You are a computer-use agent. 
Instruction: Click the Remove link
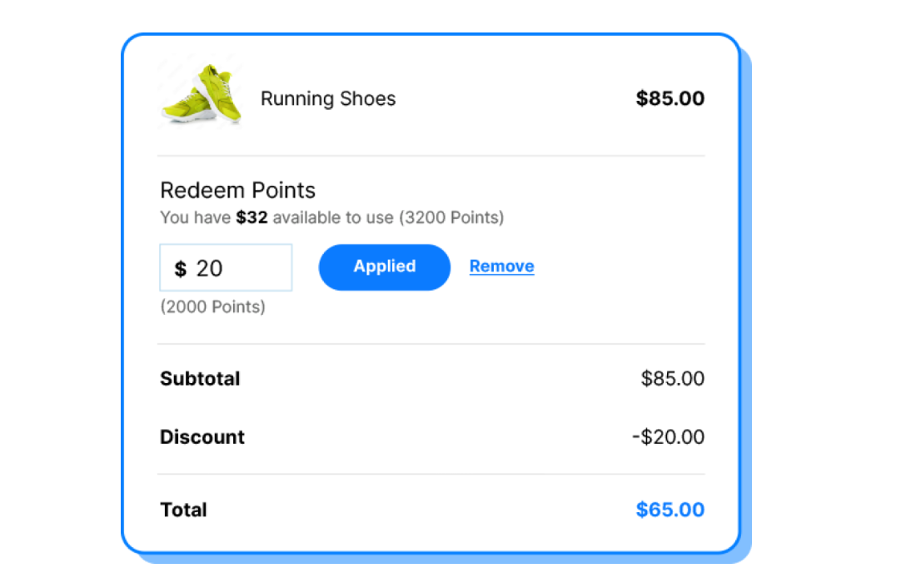click(502, 267)
